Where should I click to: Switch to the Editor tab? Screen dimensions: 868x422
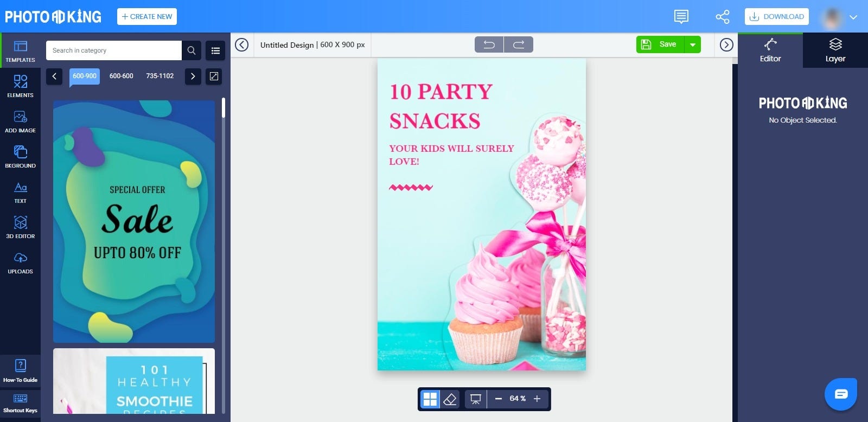tap(770, 50)
